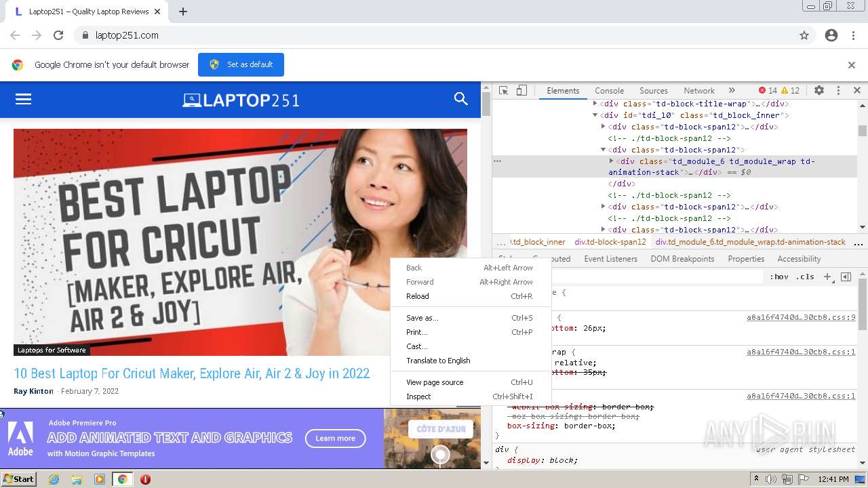Select td_block_inner in breadcrumb

537,242
